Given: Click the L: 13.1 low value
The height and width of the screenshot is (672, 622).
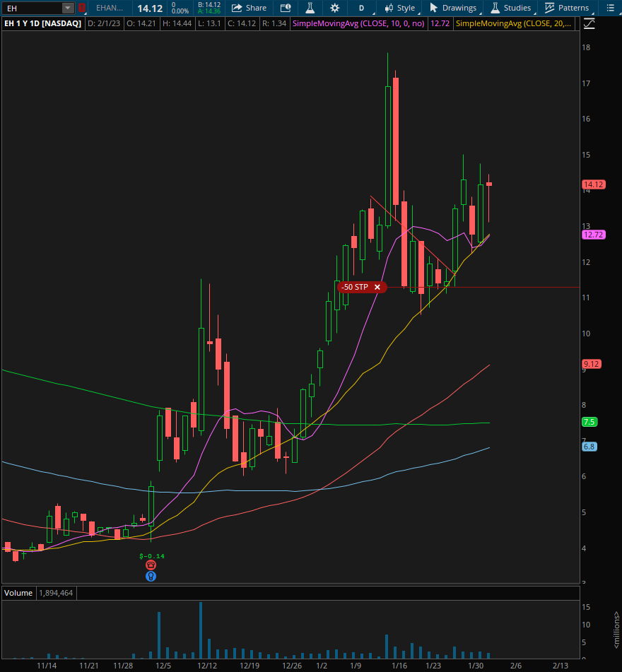Looking at the screenshot, I should tap(209, 23).
